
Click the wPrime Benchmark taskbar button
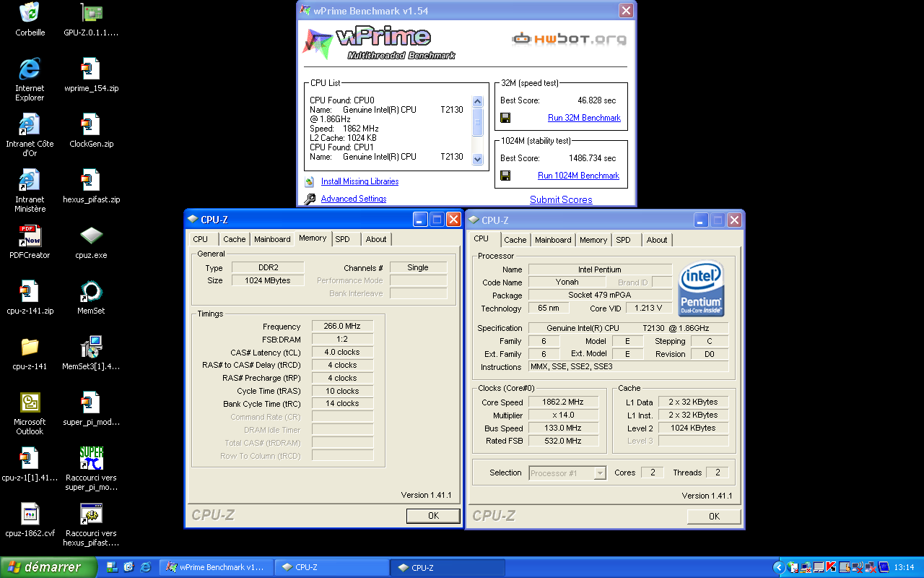click(217, 567)
